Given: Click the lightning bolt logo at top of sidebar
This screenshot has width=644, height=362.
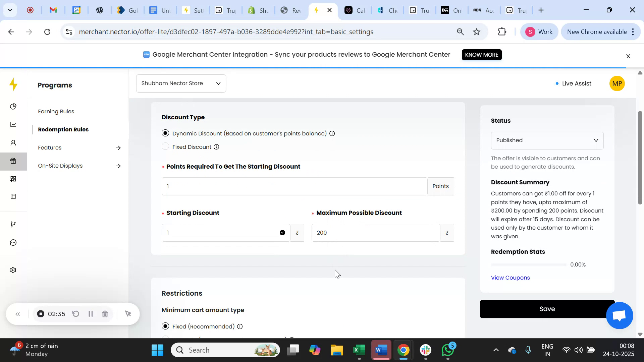Looking at the screenshot, I should (x=13, y=85).
